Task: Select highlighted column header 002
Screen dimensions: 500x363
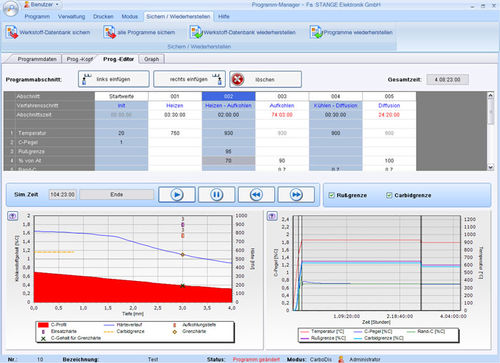Action: pos(228,96)
